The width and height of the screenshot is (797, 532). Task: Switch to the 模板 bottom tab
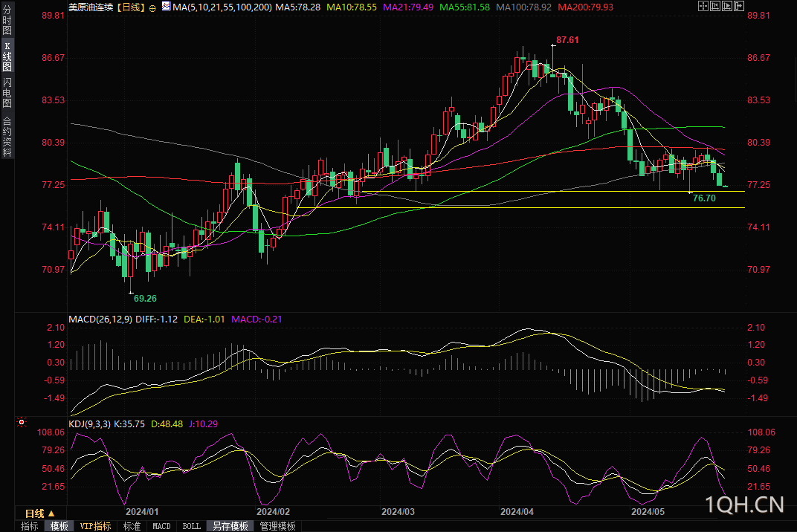tap(59, 526)
